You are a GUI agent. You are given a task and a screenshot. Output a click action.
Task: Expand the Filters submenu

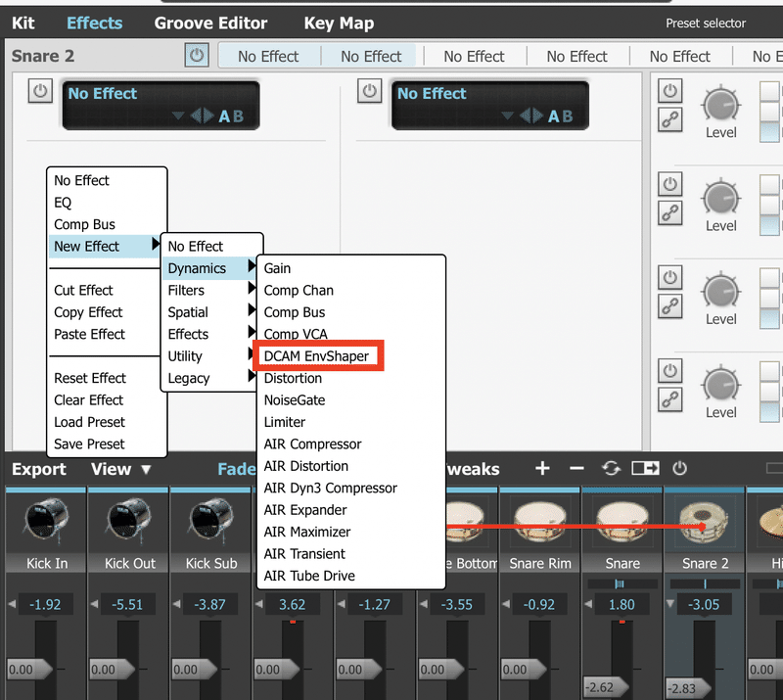click(211, 291)
